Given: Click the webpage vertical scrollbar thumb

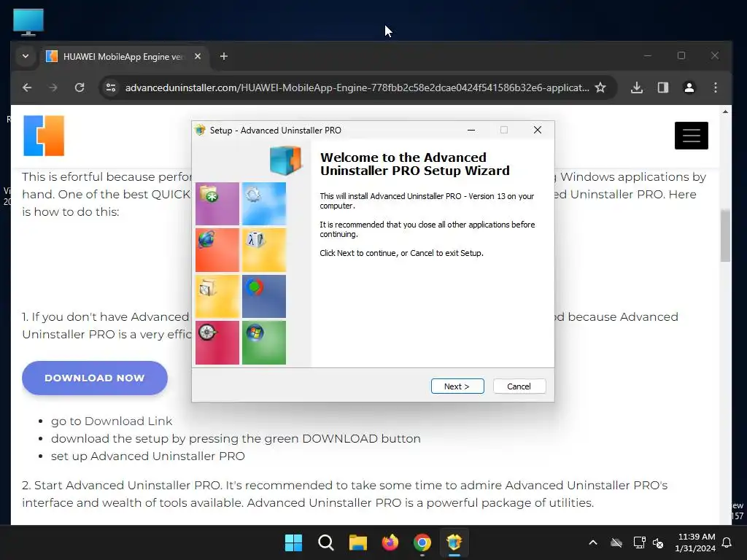Looking at the screenshot, I should click(x=725, y=236).
